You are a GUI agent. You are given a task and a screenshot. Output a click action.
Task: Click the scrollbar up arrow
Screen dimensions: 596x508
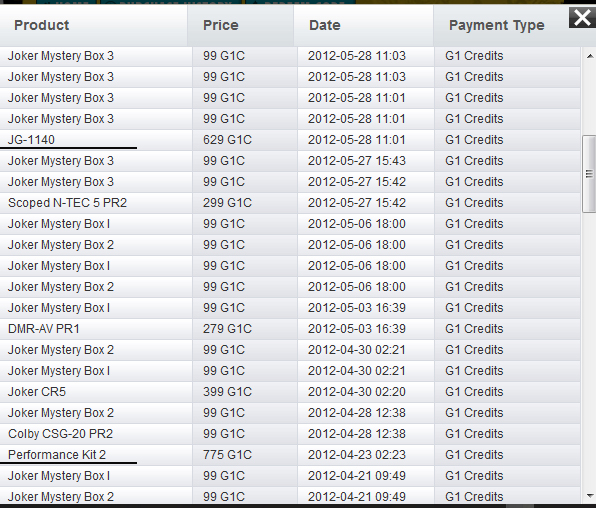[590, 56]
